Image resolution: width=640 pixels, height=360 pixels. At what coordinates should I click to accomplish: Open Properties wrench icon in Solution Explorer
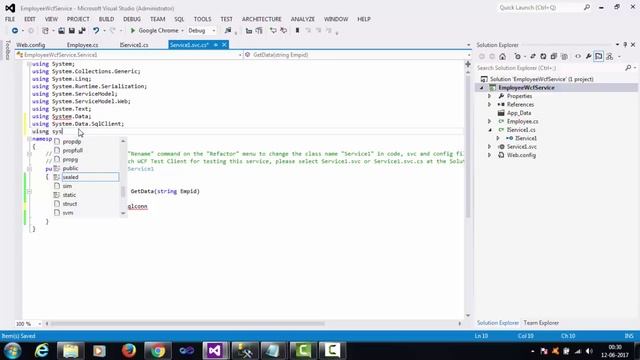[x=588, y=57]
